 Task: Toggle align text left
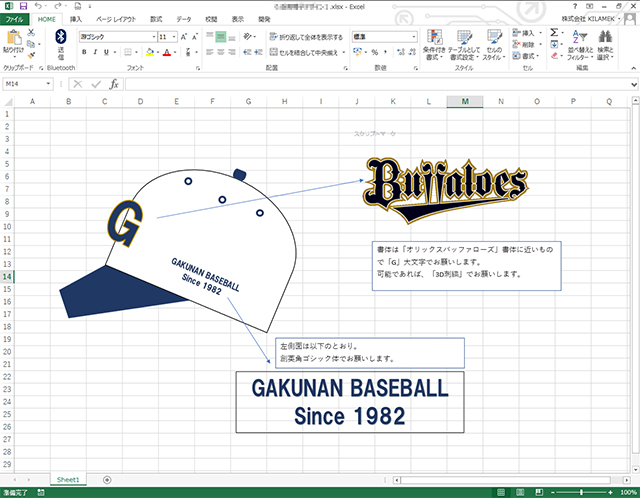pyautogui.click(x=210, y=52)
